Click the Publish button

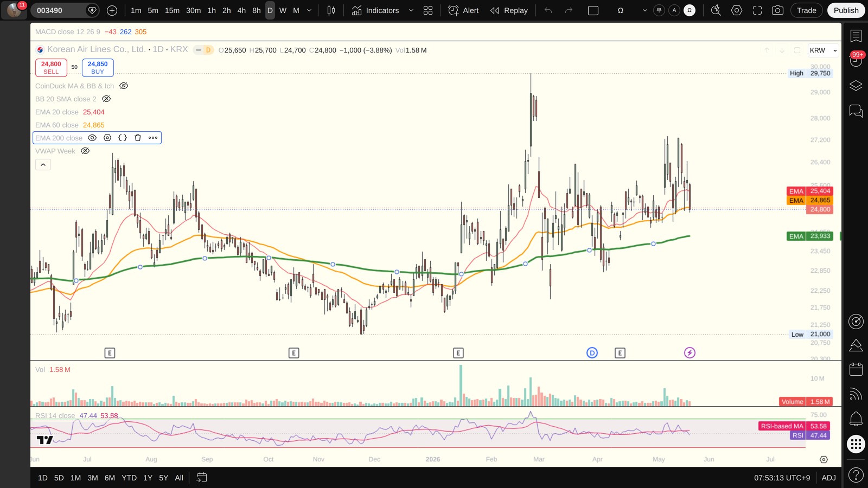coord(846,10)
